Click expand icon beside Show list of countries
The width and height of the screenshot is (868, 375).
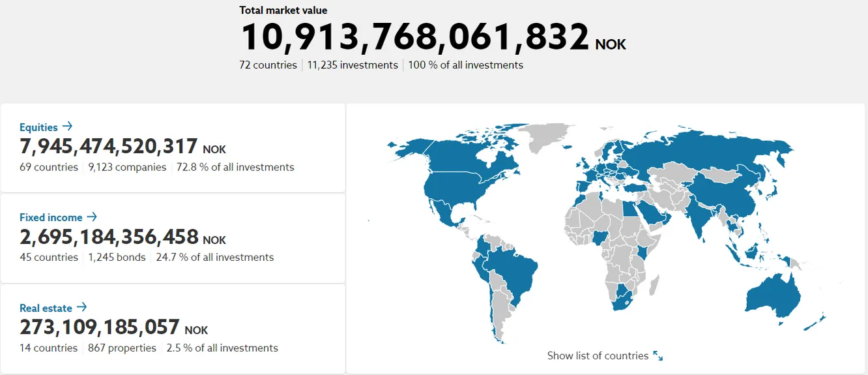(x=658, y=356)
